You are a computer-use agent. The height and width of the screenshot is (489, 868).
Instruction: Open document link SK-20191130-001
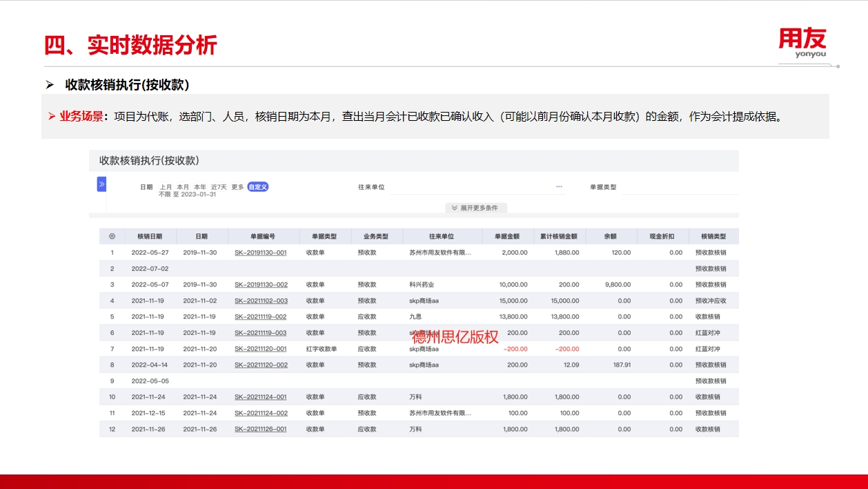260,253
